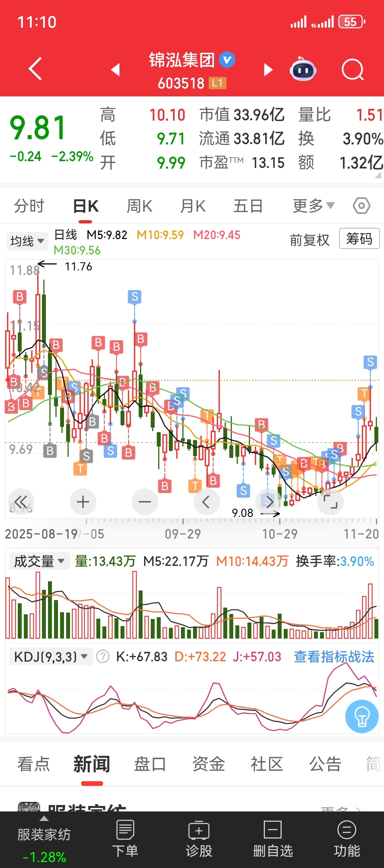
Task: Expand 服装家纺 sector in bottom bar
Action: click(x=44, y=840)
